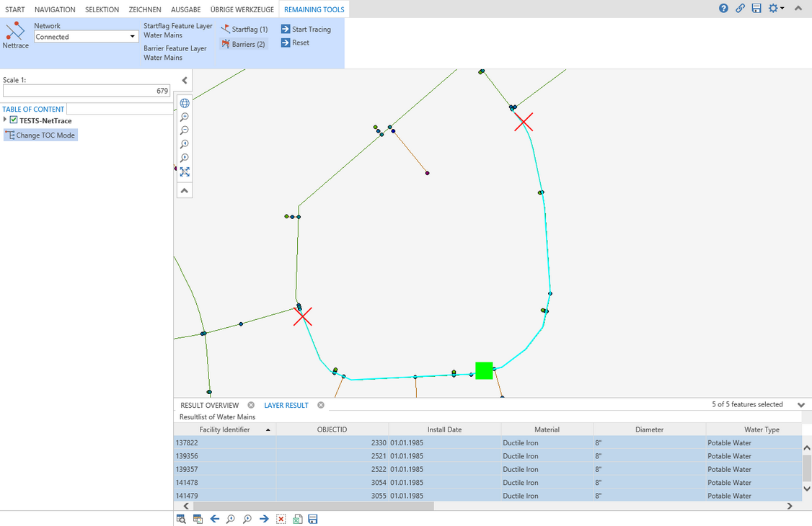Click the Scale input field

pyautogui.click(x=87, y=91)
